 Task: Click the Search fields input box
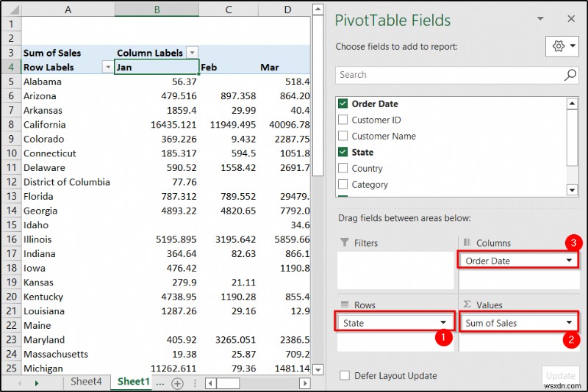tap(448, 75)
